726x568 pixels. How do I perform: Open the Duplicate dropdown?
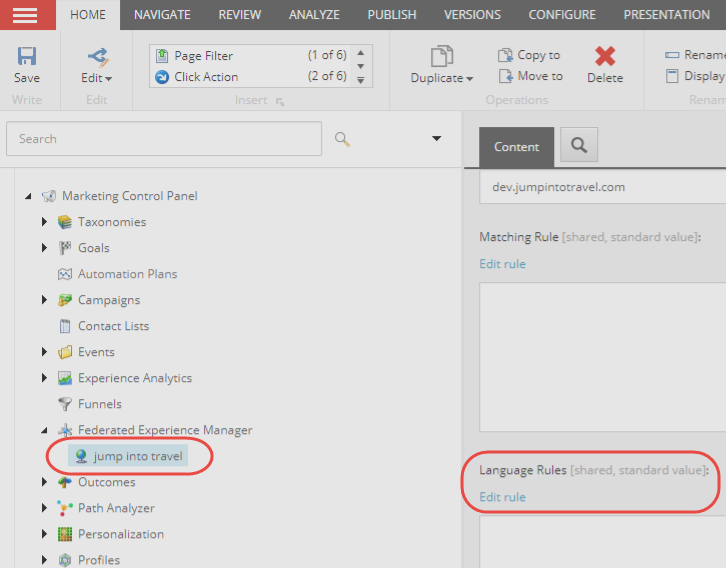[441, 66]
